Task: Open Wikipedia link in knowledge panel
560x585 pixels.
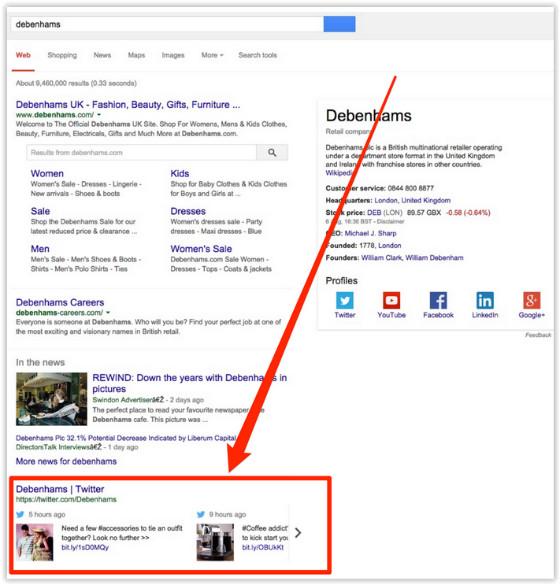Action: coord(339,173)
